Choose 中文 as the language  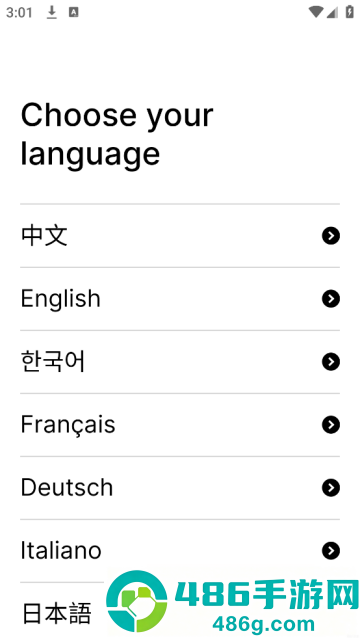click(x=180, y=236)
